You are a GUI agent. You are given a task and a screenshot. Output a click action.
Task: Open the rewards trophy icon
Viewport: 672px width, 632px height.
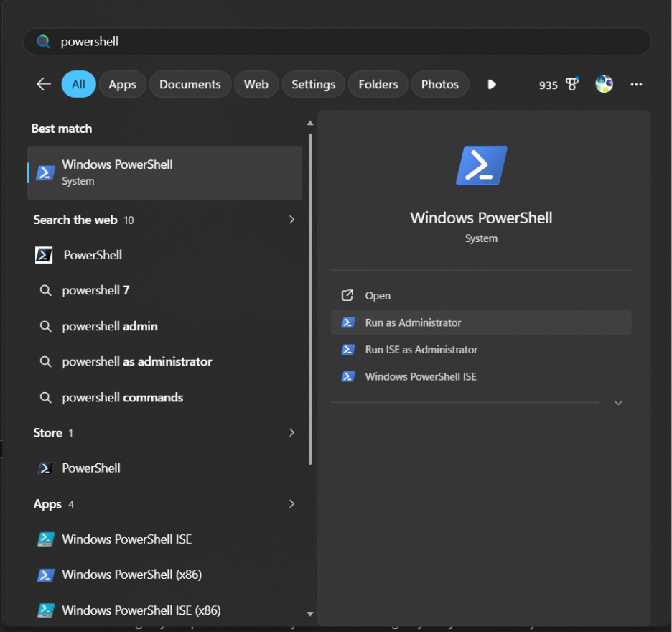(x=572, y=83)
